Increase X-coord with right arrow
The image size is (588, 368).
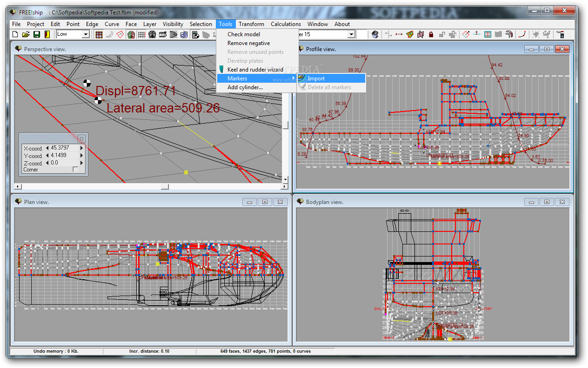(82, 148)
